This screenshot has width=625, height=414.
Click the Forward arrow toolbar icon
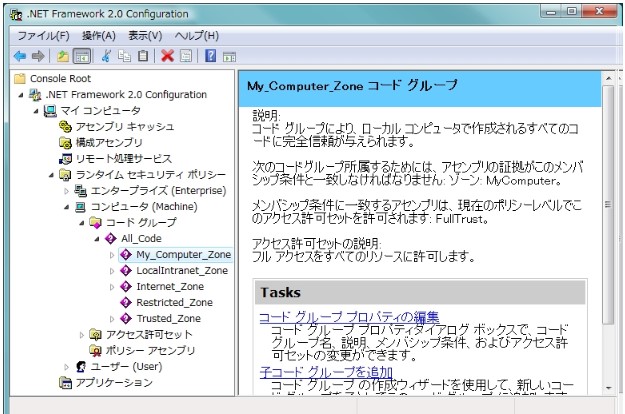38,56
